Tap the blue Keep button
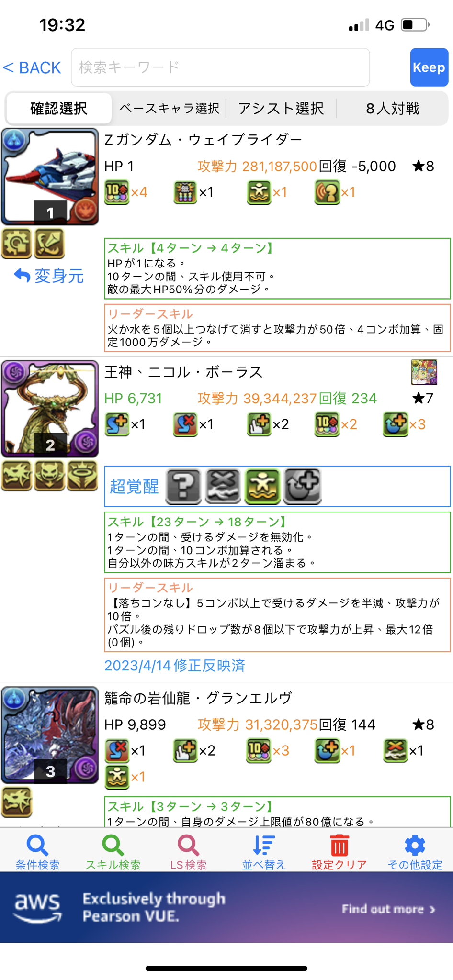Screen dimensions: 453x980 click(429, 67)
